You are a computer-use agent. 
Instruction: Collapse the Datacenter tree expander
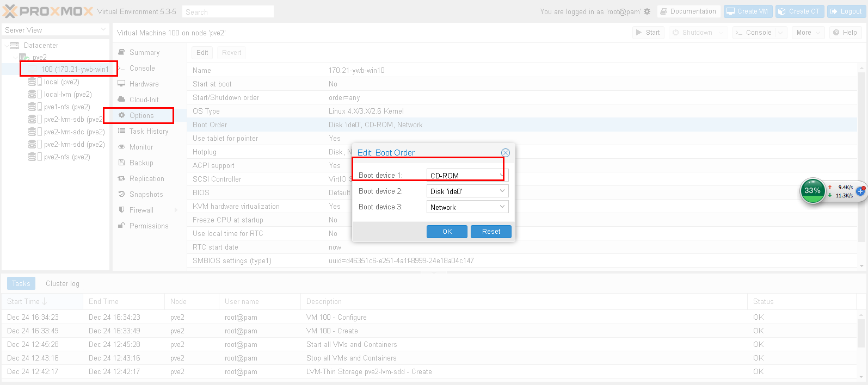click(x=6, y=46)
